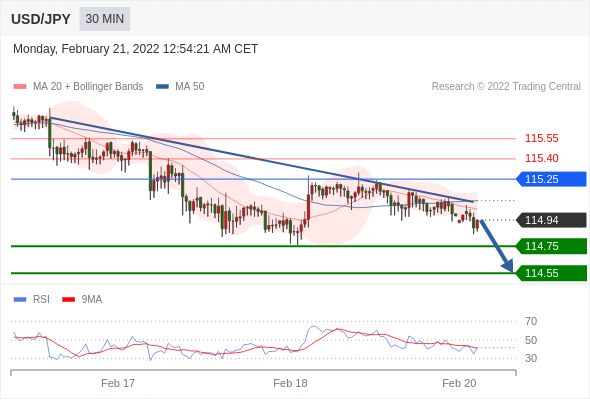Click the green 114.75 support tag

pos(551,246)
